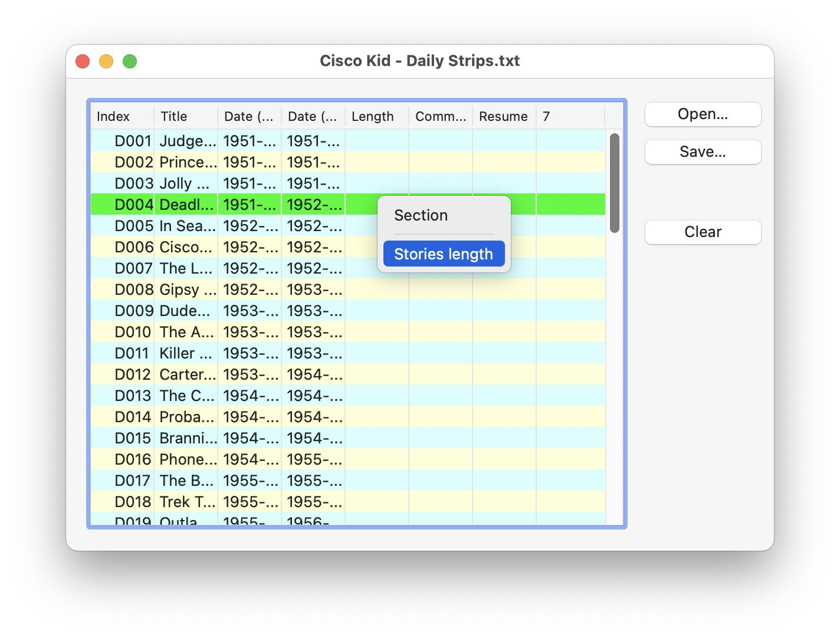Click the Length column header
The height and width of the screenshot is (638, 840).
[376, 117]
